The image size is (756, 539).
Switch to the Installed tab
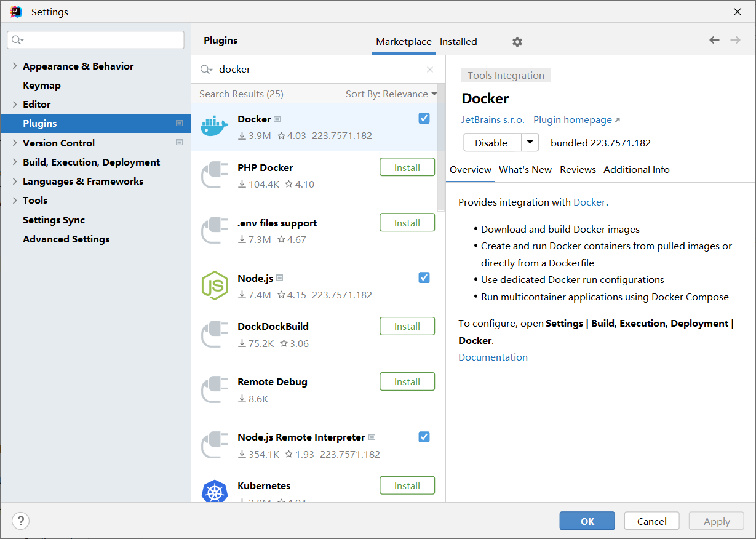[458, 42]
